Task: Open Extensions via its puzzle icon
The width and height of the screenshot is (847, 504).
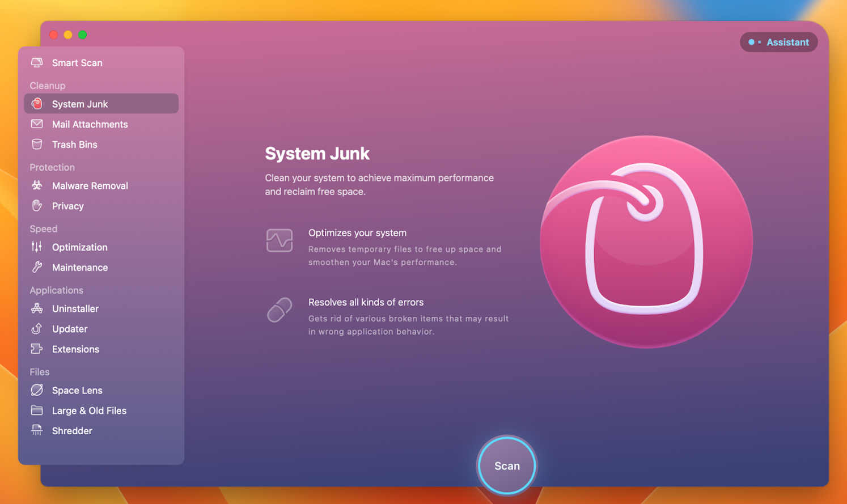Action: point(37,349)
